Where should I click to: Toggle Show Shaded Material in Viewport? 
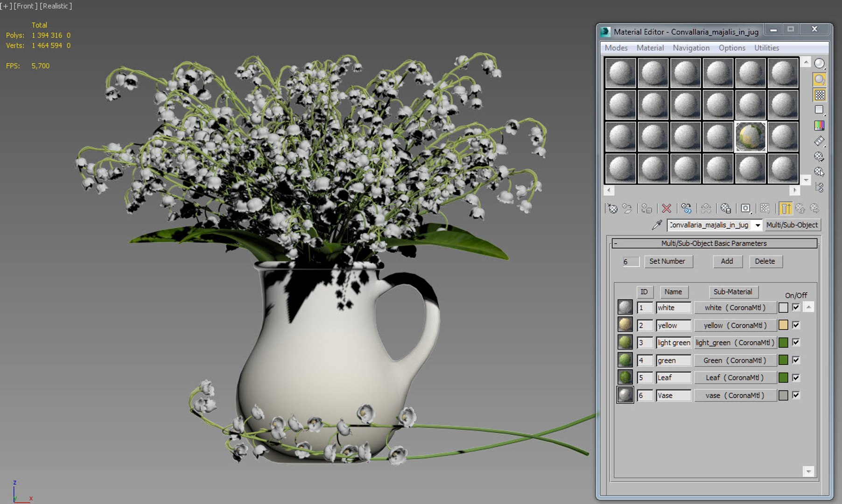coord(765,209)
